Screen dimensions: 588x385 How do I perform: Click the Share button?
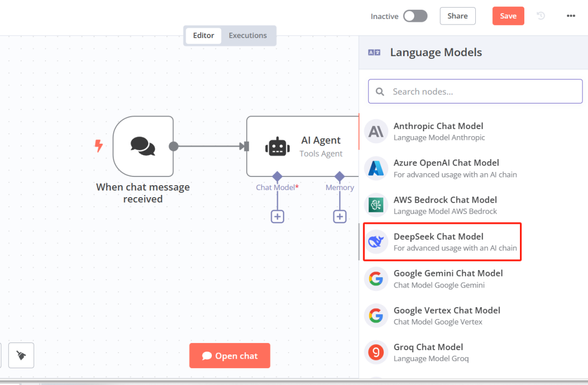pyautogui.click(x=457, y=16)
